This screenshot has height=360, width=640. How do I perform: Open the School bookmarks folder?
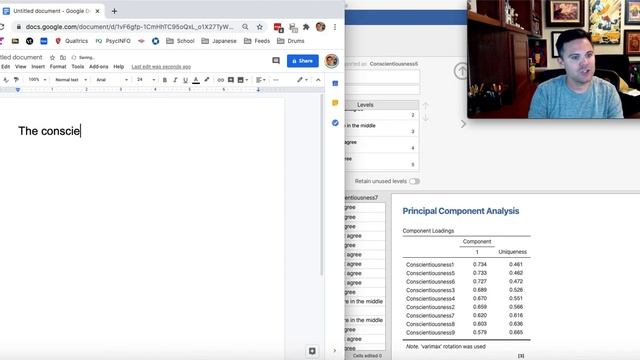pyautogui.click(x=180, y=41)
